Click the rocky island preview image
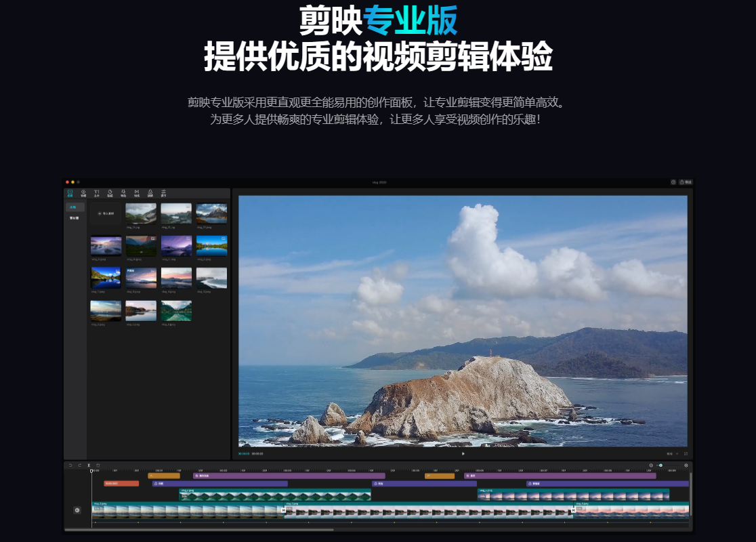 pyautogui.click(x=463, y=321)
